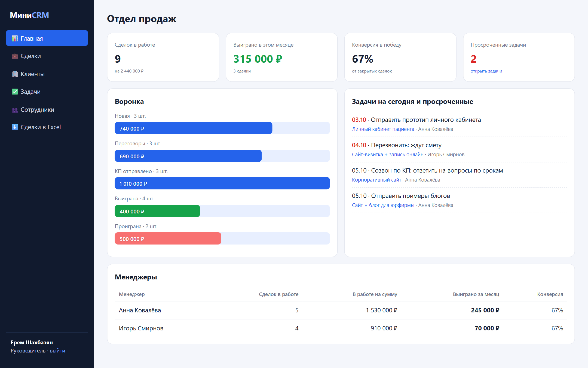Viewport: 588px width, 368px height.
Task: Open the открыть задачи link
Action: click(x=486, y=71)
